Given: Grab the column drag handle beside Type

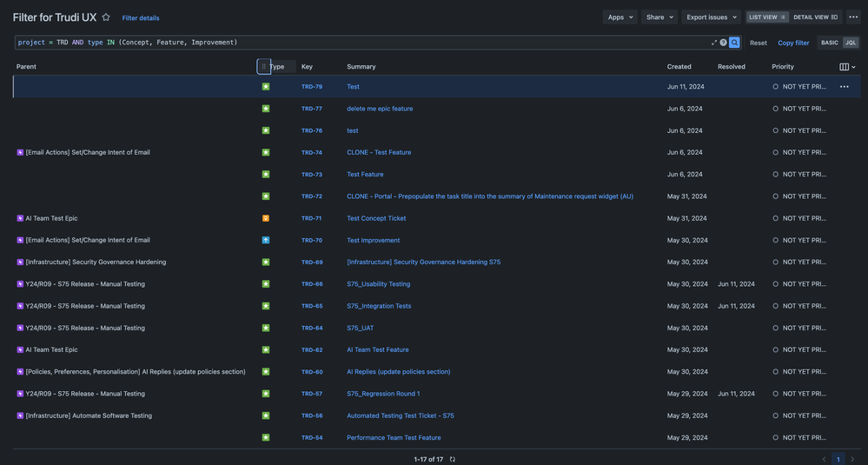Looking at the screenshot, I should 263,66.
